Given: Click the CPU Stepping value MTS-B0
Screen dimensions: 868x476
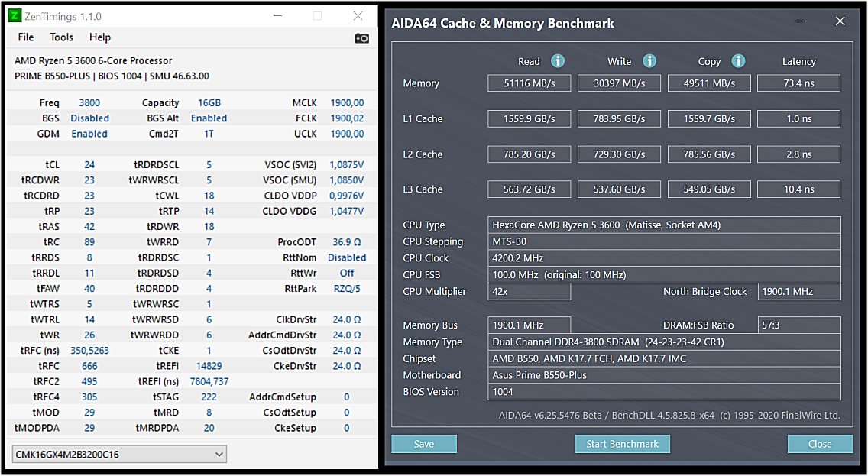Looking at the screenshot, I should click(x=664, y=241).
